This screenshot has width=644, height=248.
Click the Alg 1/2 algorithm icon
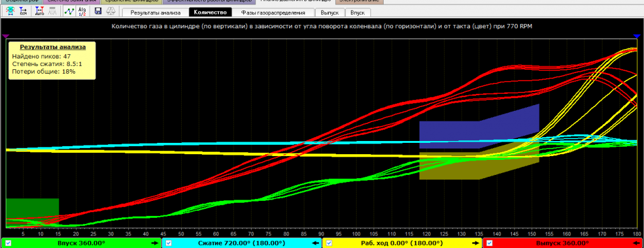[82, 11]
